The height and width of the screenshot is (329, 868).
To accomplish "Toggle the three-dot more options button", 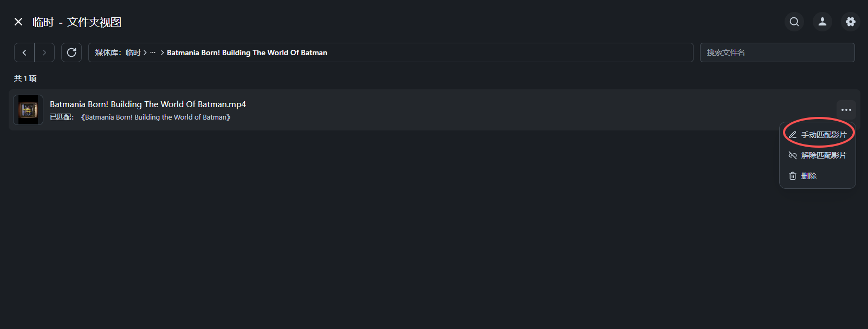I will 846,110.
